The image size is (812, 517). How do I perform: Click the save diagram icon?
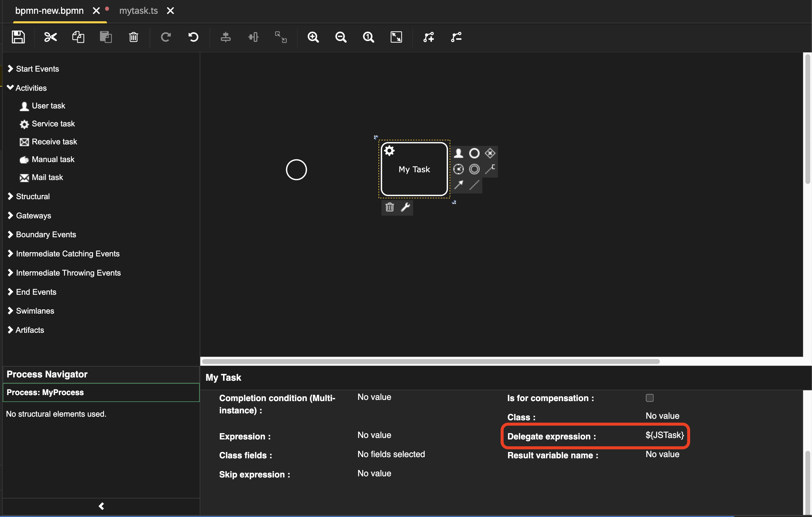click(x=18, y=37)
